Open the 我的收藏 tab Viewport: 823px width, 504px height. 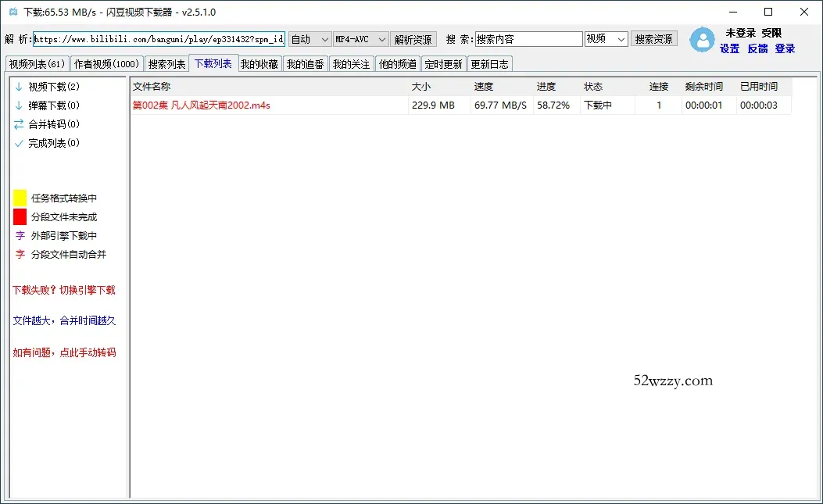(259, 64)
